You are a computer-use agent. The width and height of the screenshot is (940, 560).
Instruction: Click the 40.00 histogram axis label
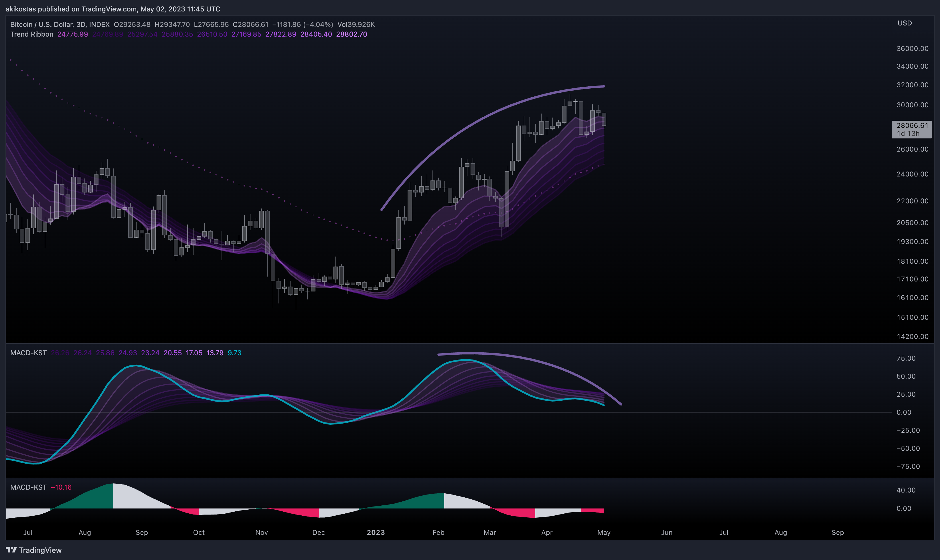[x=906, y=490]
